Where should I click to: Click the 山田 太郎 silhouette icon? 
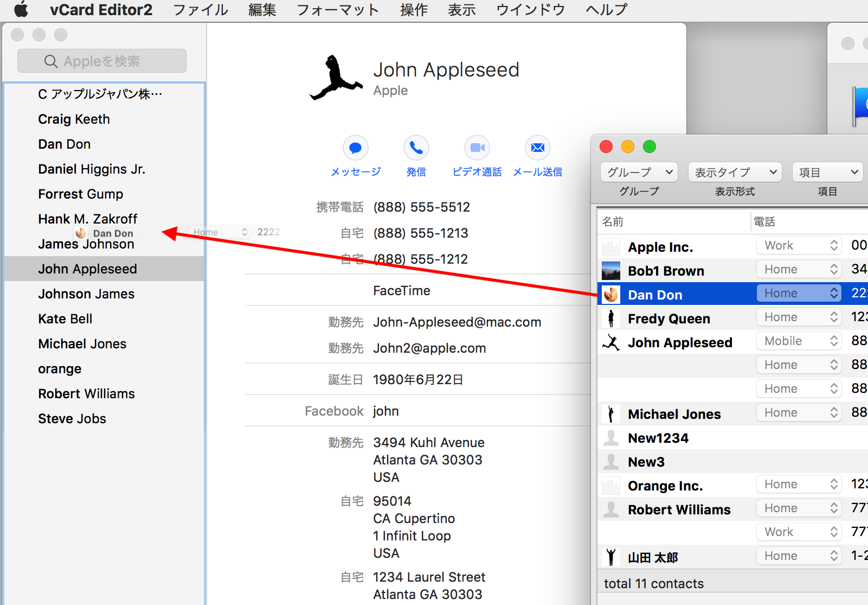[x=611, y=557]
